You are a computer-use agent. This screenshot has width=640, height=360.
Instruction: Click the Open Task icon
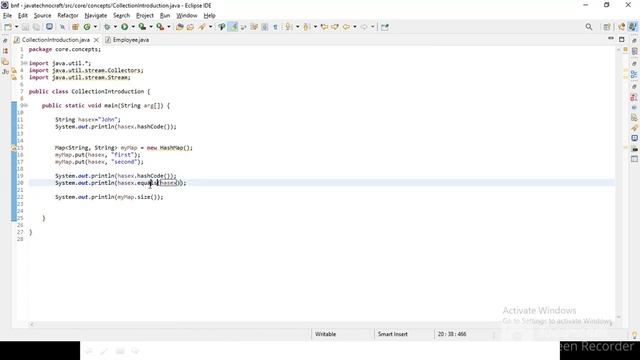point(190,27)
